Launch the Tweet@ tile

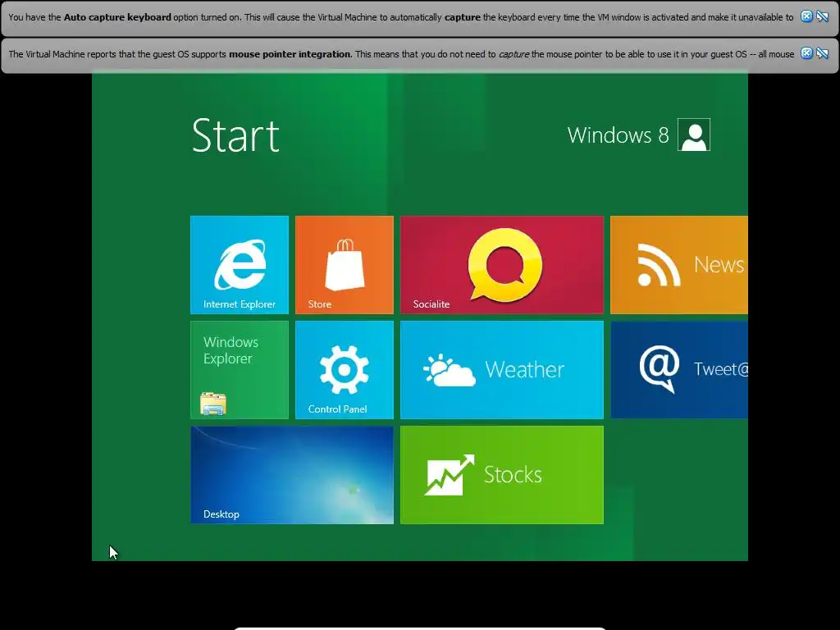coord(678,370)
